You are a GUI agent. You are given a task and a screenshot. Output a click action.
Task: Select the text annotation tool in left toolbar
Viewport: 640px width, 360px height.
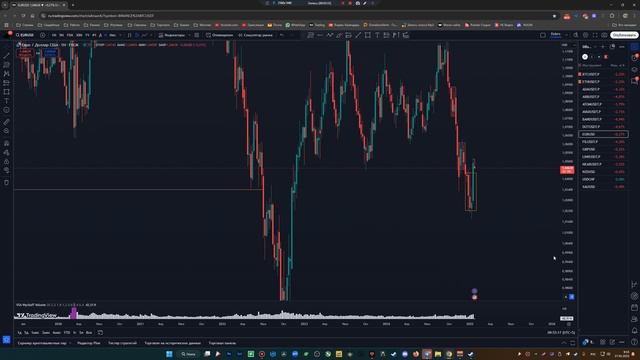7,101
